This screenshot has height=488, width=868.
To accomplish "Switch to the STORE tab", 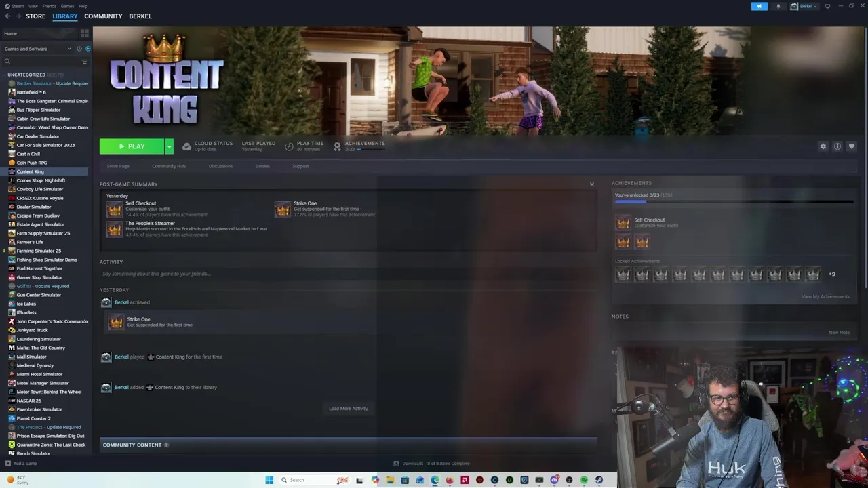I will pos(35,16).
